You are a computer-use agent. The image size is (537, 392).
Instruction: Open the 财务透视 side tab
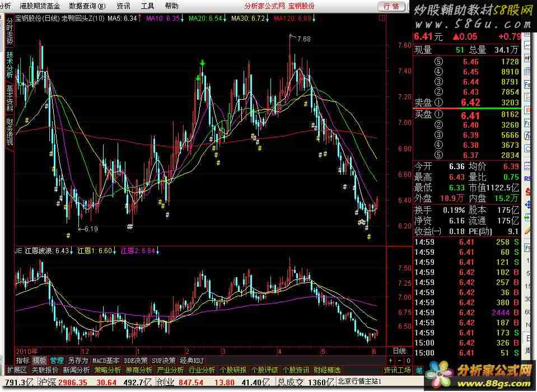[x=10, y=132]
